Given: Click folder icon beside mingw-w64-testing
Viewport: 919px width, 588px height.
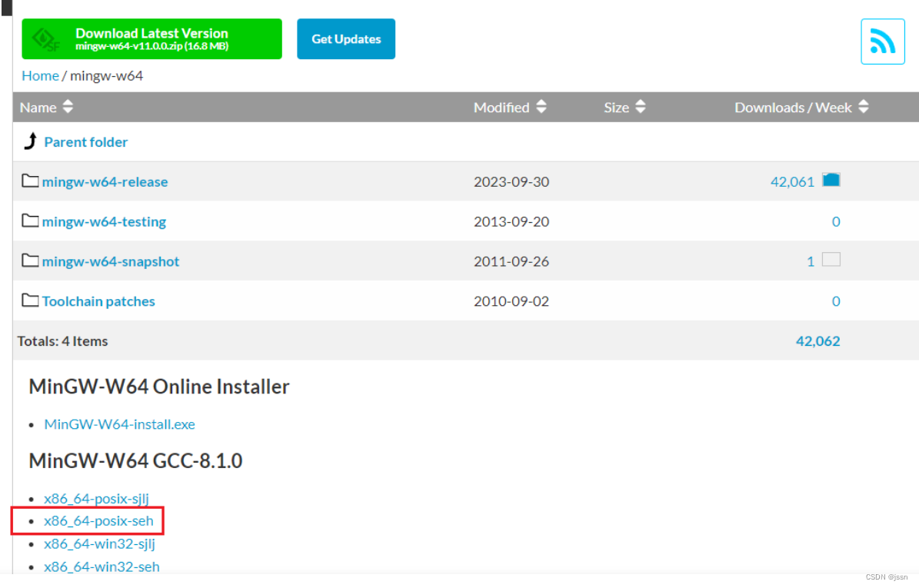Looking at the screenshot, I should click(x=30, y=220).
